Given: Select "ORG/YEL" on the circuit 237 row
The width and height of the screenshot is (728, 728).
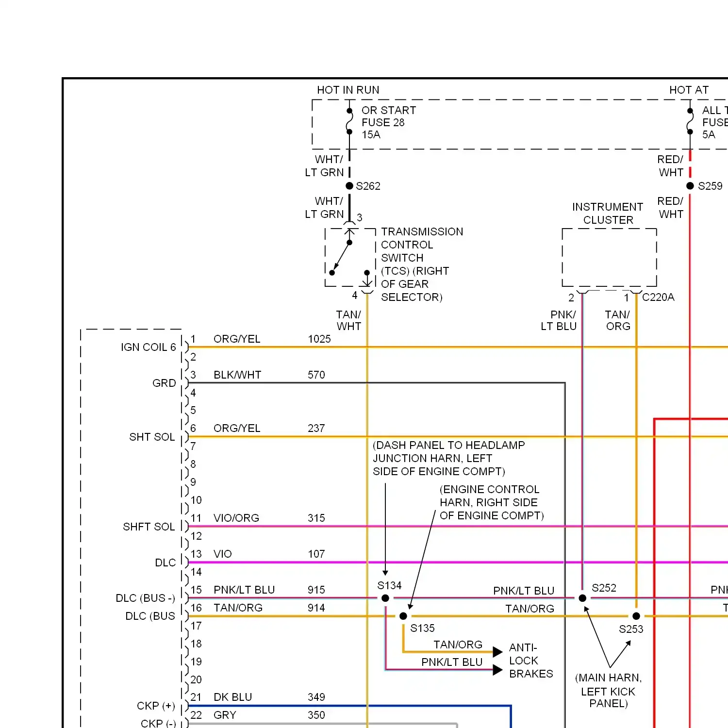Looking at the screenshot, I should click(237, 428).
